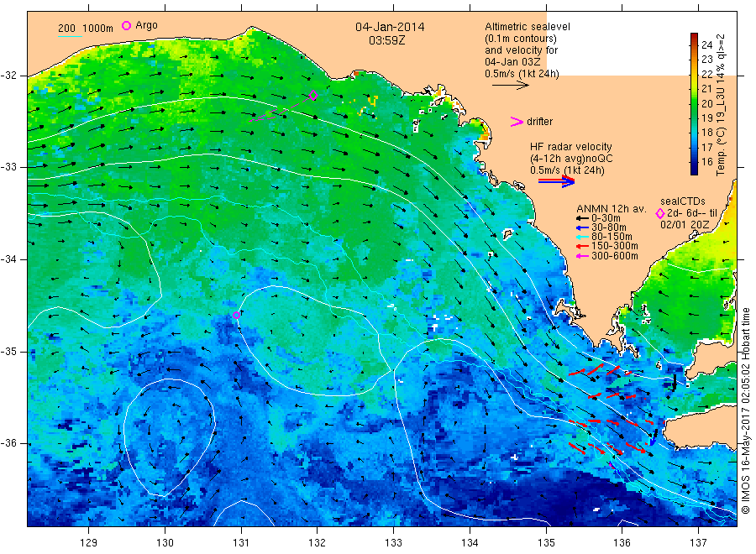Click the '(0.1m contours)' text
Viewport: 756px width, 554px height.
(521, 39)
